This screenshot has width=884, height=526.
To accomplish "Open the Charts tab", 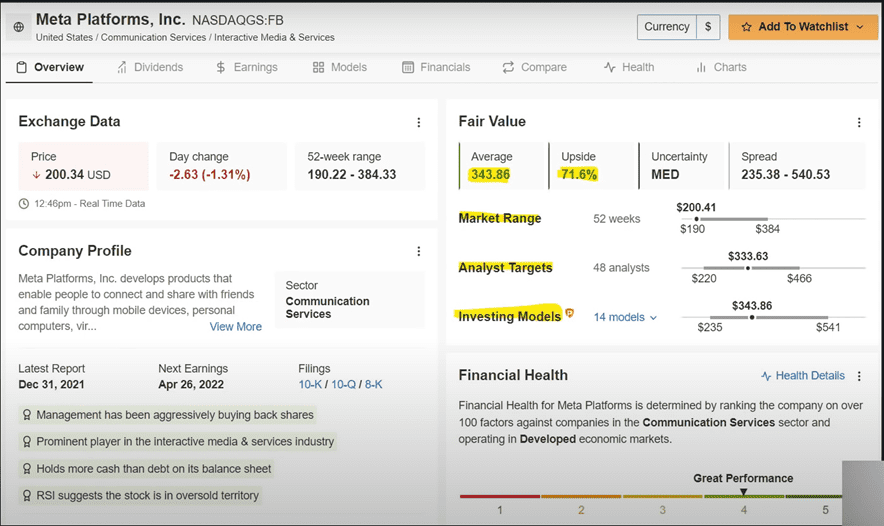I will pyautogui.click(x=720, y=67).
